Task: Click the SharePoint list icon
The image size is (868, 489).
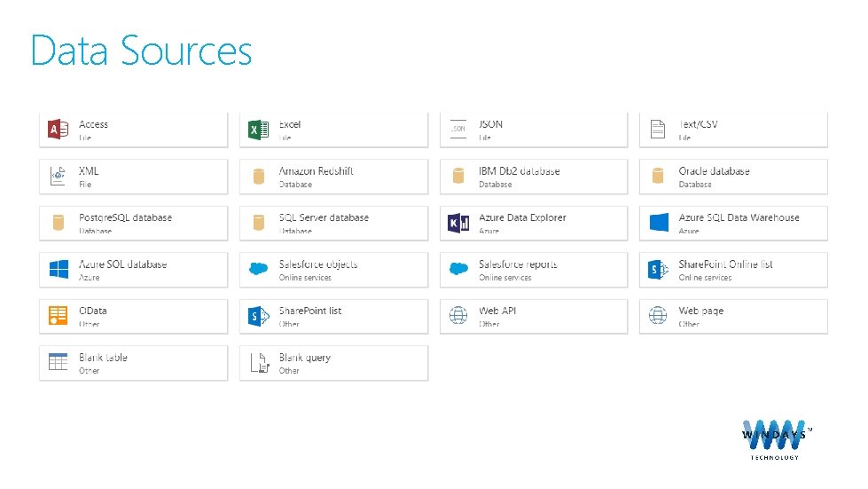Action: click(259, 316)
